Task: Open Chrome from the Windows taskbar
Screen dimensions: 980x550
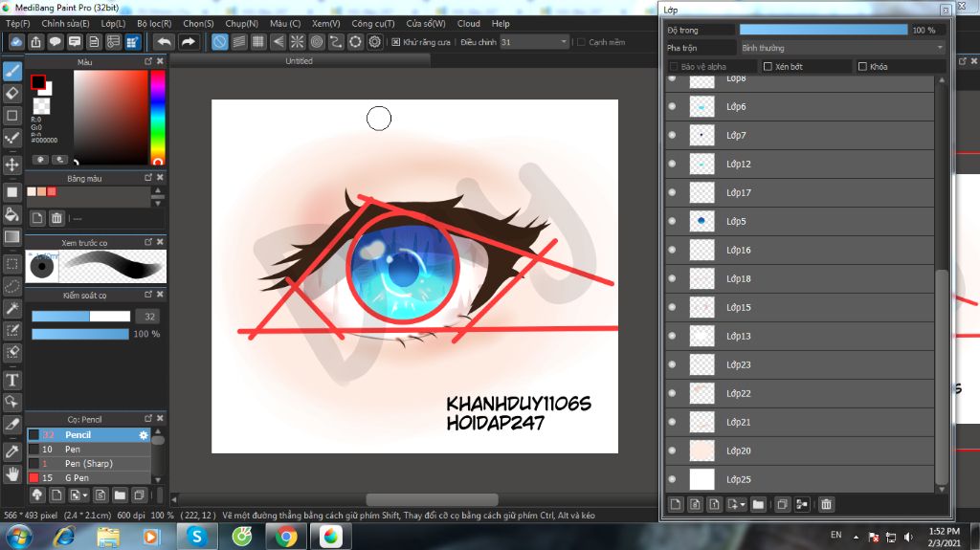Action: point(285,537)
